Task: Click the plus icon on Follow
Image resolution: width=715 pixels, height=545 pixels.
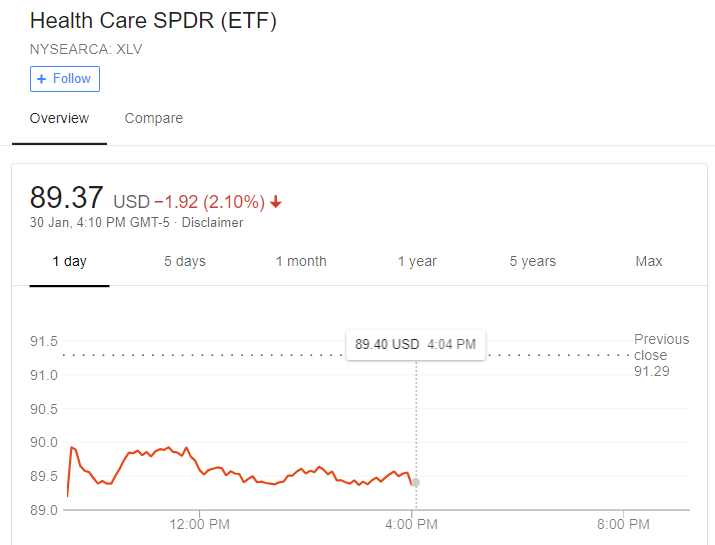Action: coord(42,79)
